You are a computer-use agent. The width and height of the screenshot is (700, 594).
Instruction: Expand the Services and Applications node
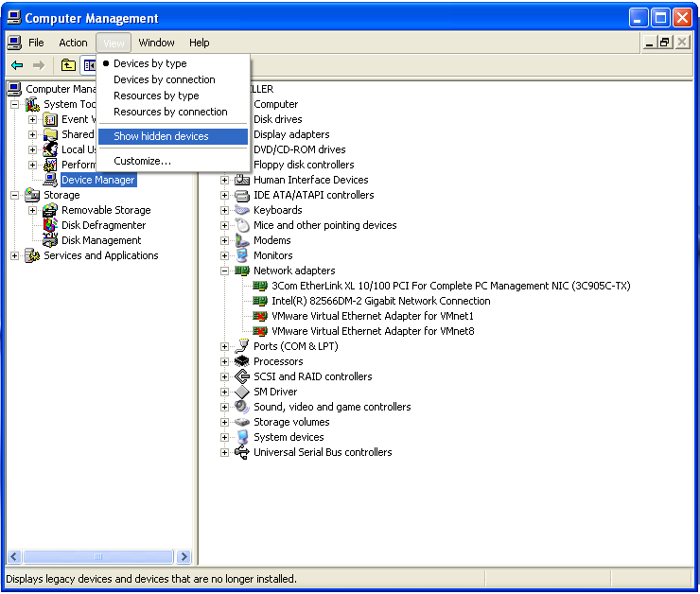click(15, 255)
